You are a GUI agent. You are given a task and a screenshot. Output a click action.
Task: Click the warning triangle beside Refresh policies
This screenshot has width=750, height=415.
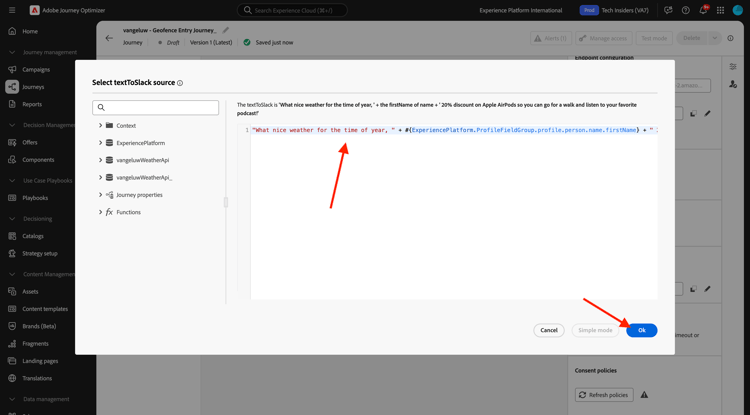[644, 395]
